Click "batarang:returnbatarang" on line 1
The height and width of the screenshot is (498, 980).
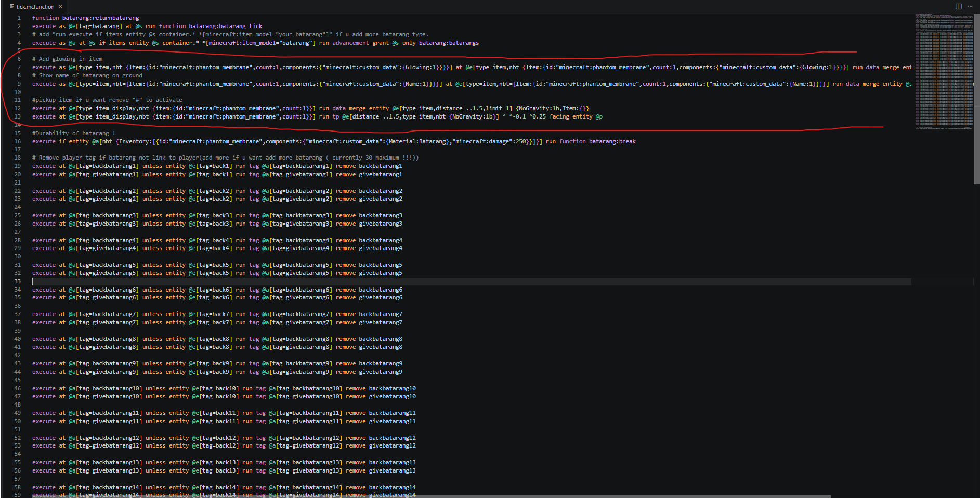click(100, 18)
